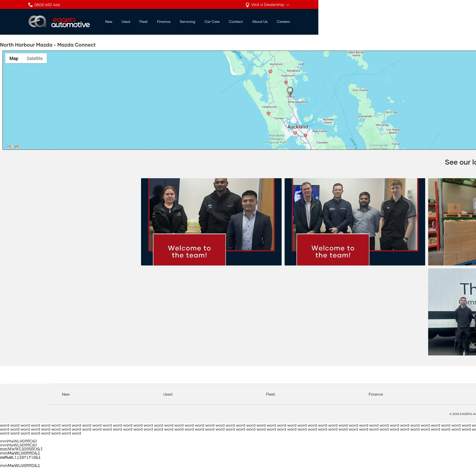Click the location pin icon in top bar
476x468 pixels.
[x=247, y=5]
